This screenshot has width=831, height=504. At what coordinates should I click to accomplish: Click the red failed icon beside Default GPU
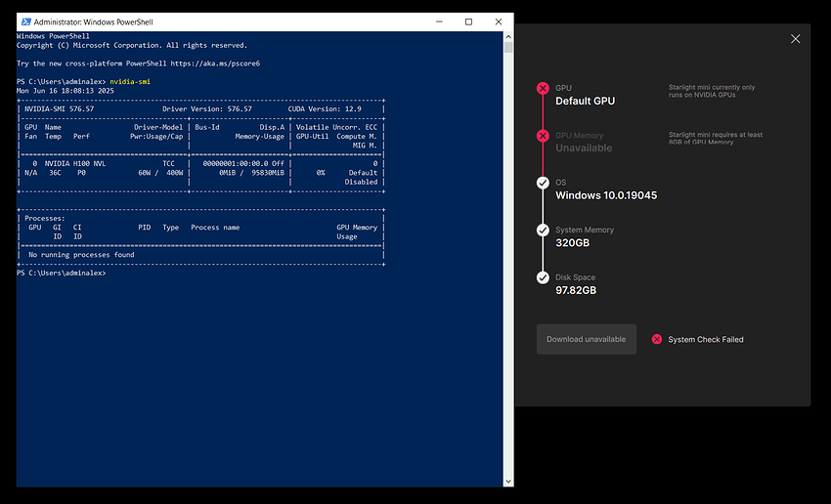tap(543, 89)
